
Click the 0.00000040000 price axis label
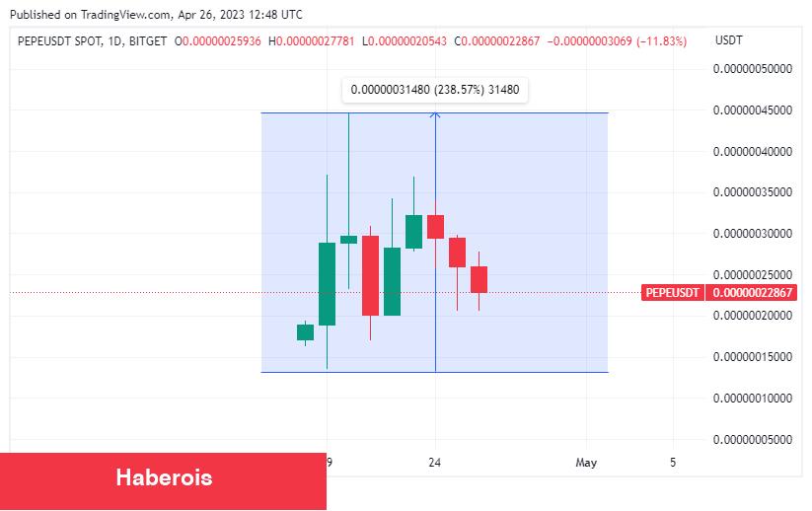click(x=753, y=152)
